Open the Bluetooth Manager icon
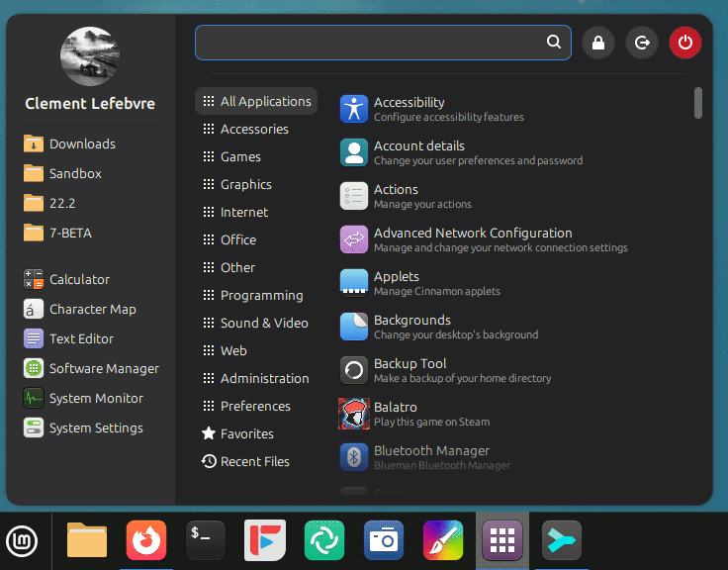Image resolution: width=728 pixels, height=570 pixels. pos(354,457)
